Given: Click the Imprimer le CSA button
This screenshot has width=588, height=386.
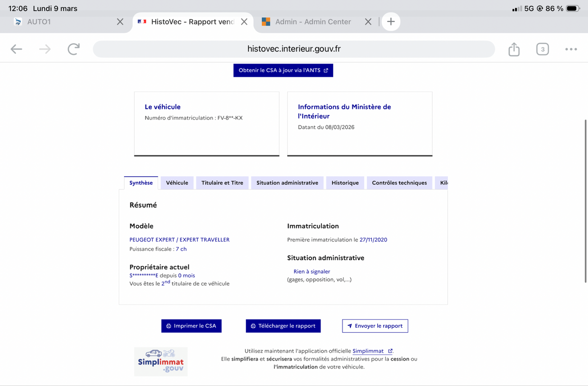Looking at the screenshot, I should coord(192,326).
